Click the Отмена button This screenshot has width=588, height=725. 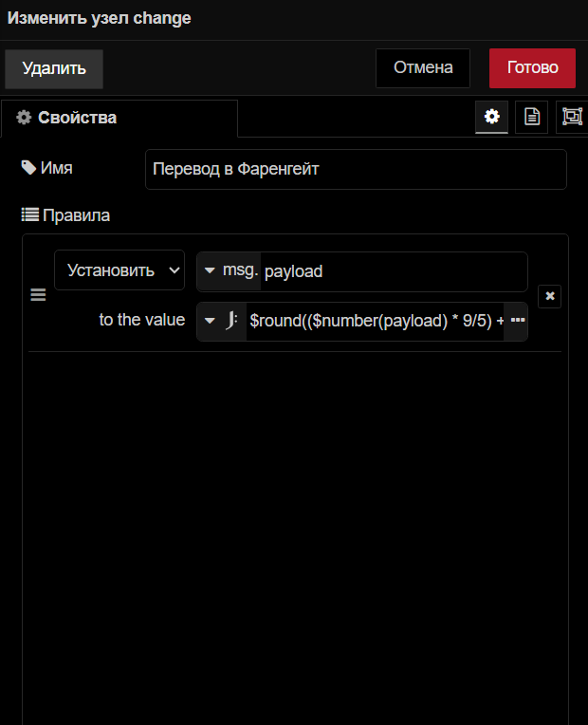tap(423, 68)
